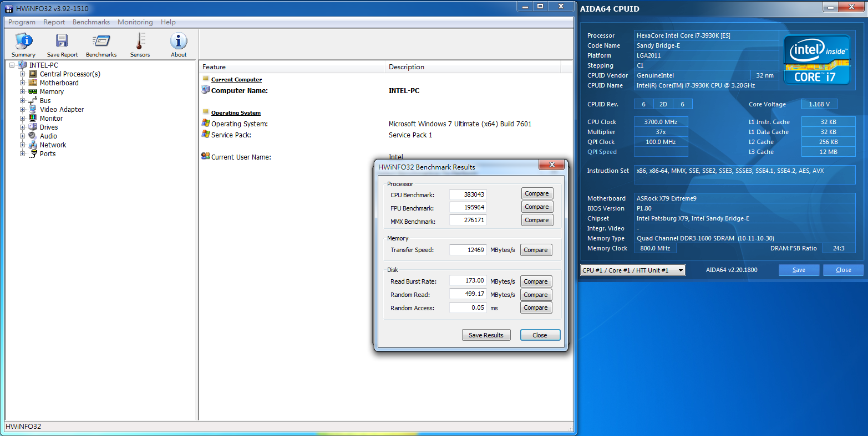868x436 pixels.
Task: Compare the memory Transfer Speed result
Action: pos(536,250)
